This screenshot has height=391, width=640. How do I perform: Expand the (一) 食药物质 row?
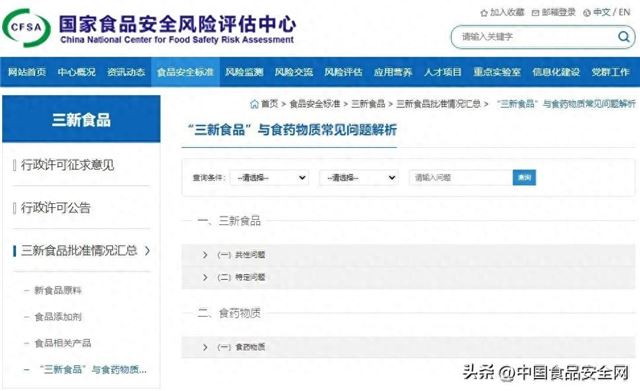(x=408, y=347)
